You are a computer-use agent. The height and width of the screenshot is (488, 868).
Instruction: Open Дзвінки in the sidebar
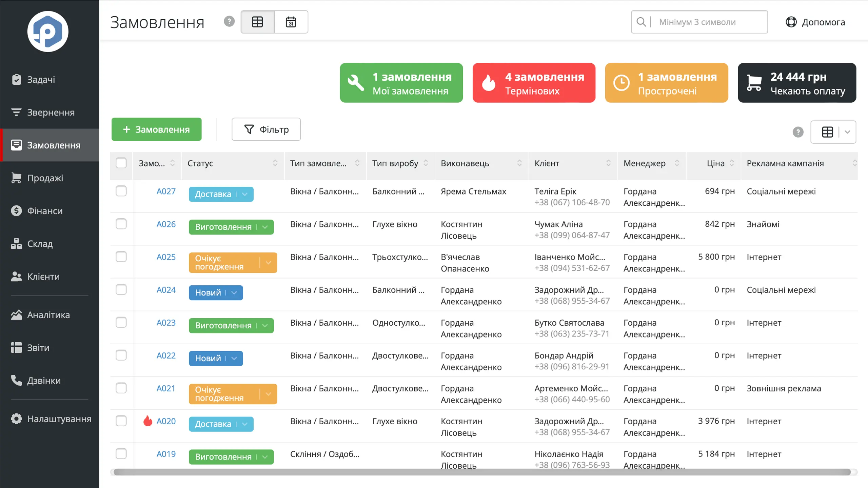pyautogui.click(x=50, y=381)
